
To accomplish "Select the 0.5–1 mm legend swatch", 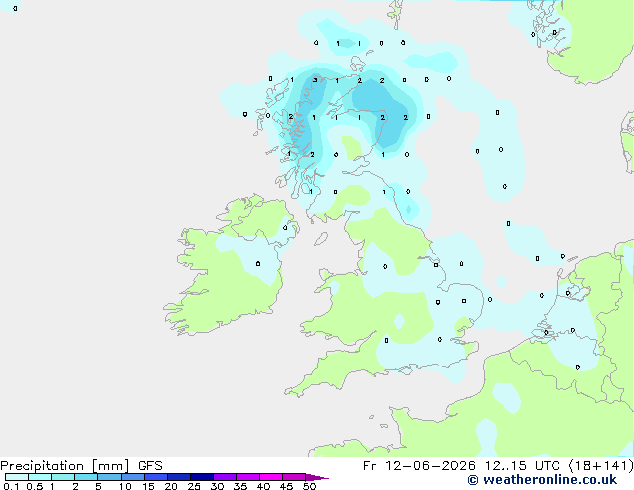I will point(40,477).
